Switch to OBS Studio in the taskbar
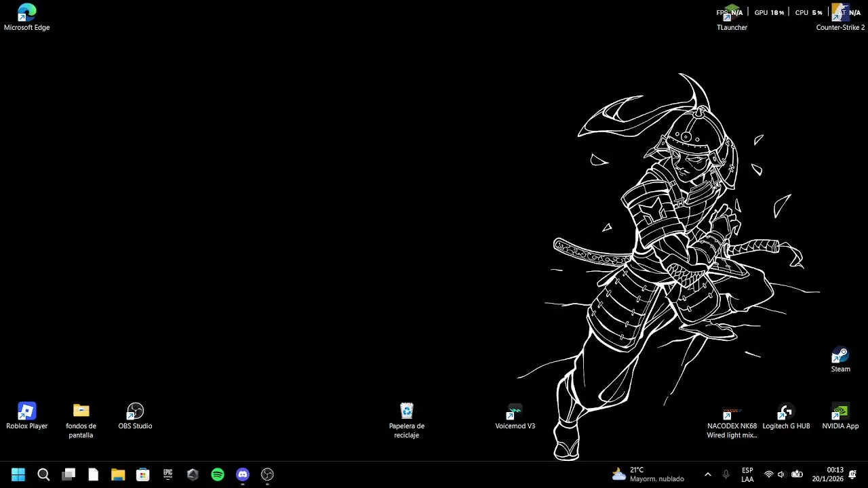 tap(267, 474)
